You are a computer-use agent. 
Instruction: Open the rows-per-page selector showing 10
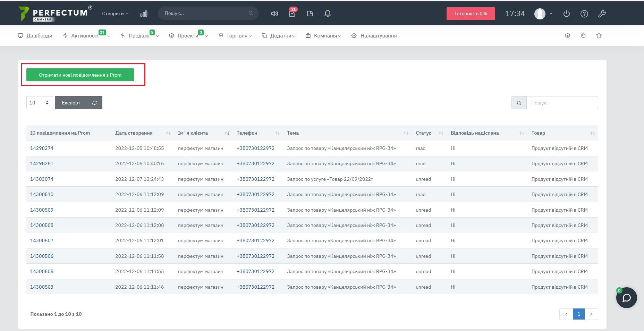39,103
